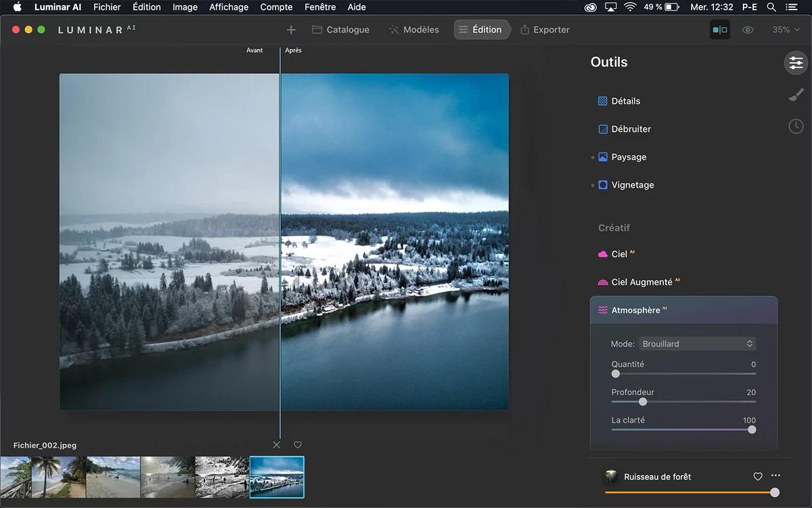Click the pink cloud Ciel icon

(x=603, y=254)
